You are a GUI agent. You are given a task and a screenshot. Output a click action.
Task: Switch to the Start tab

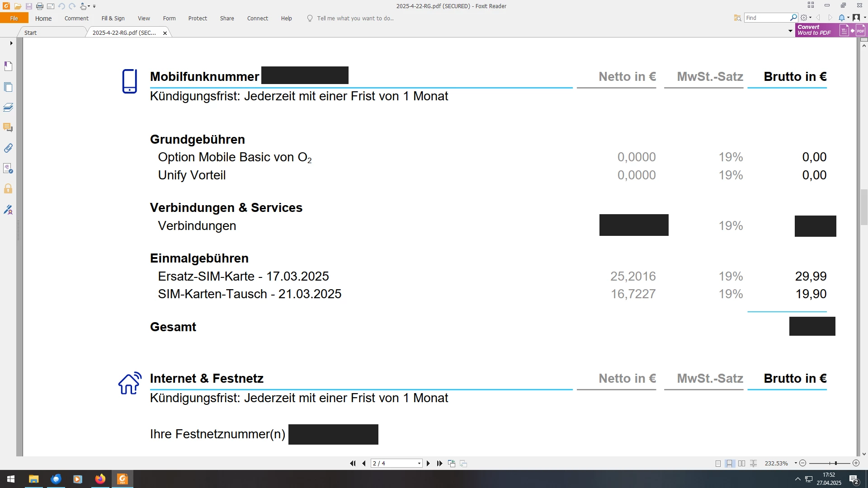pos(31,33)
